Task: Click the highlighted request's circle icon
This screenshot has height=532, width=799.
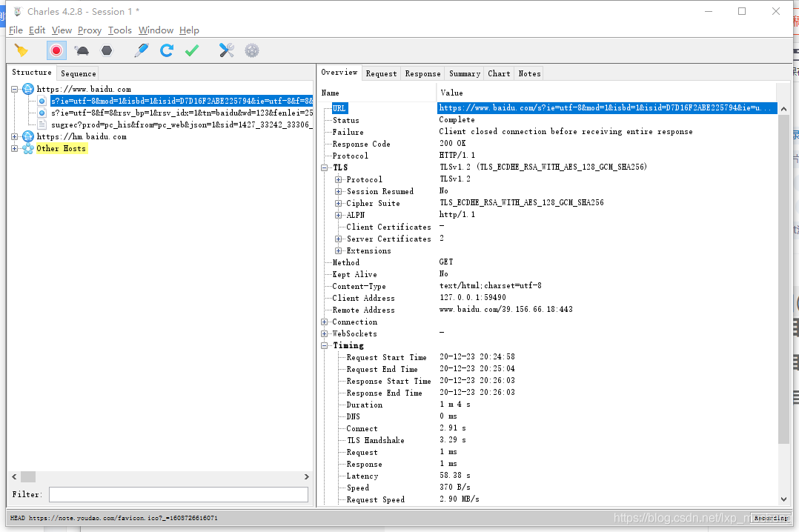Action: click(42, 101)
